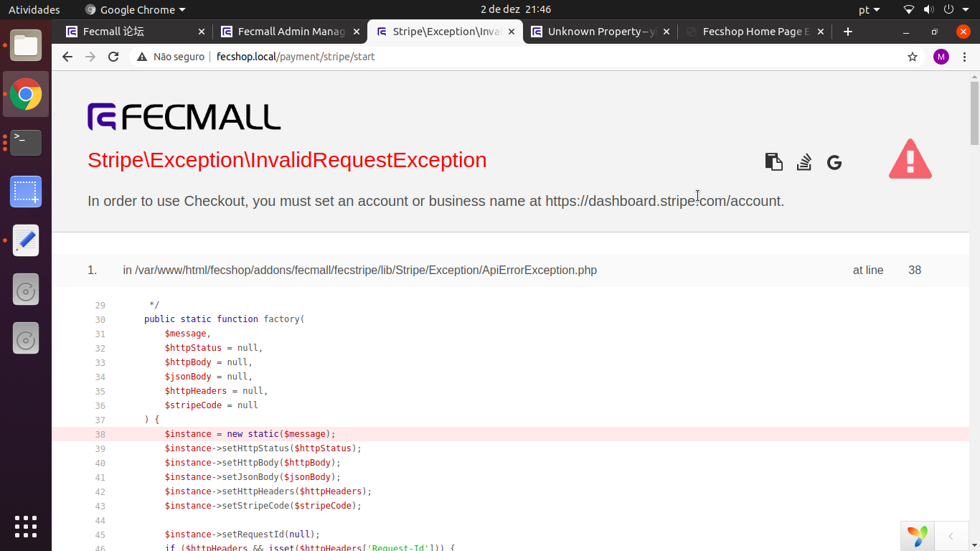Click the ApiErrorException.php stack trace row

coord(510,270)
